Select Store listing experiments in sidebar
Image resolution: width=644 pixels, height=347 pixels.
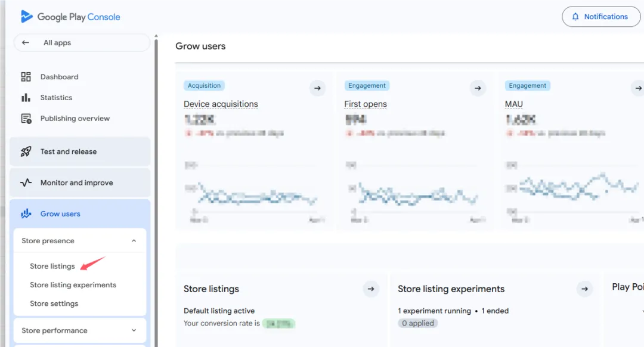[73, 284]
